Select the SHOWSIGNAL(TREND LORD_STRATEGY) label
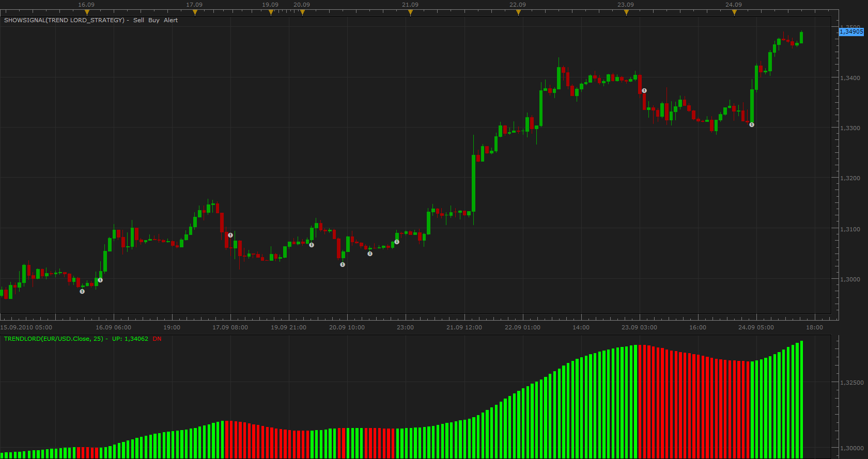The height and width of the screenshot is (459, 868). [64, 20]
